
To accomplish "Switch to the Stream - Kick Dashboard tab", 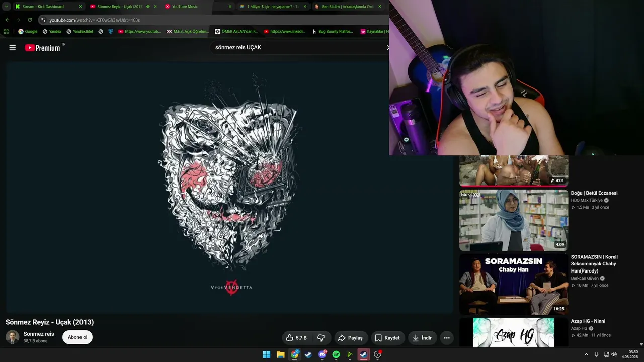I will point(48,7).
